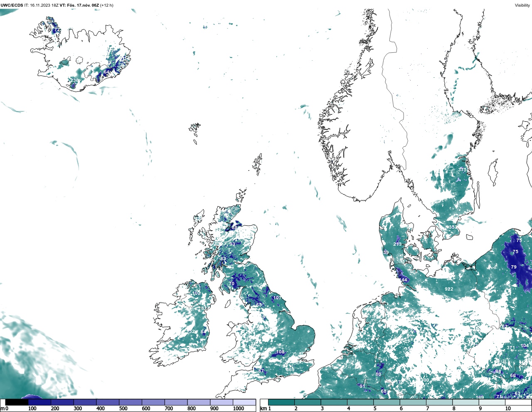Image resolution: width=532 pixels, height=412 pixels.
Task: Click the "(+12 h)" forecast offset text
Action: click(106, 5)
